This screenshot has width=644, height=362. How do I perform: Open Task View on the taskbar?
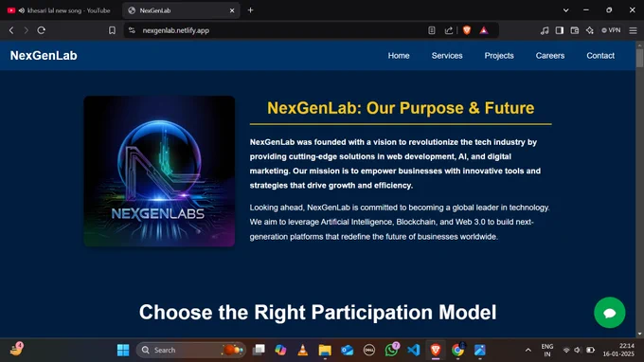tap(259, 350)
